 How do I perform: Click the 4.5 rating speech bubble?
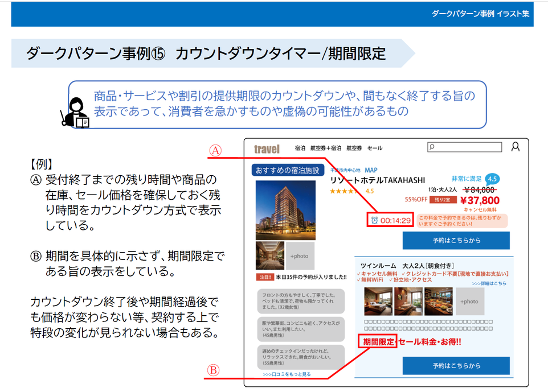(x=492, y=179)
